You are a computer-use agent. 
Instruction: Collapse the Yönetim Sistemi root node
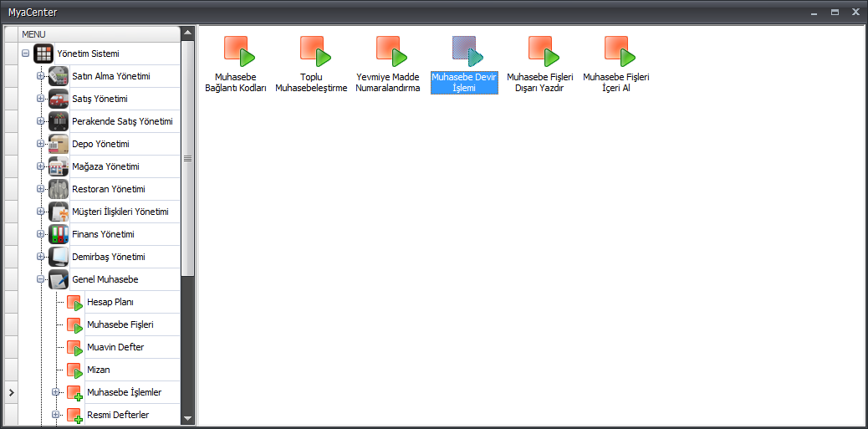tap(25, 54)
